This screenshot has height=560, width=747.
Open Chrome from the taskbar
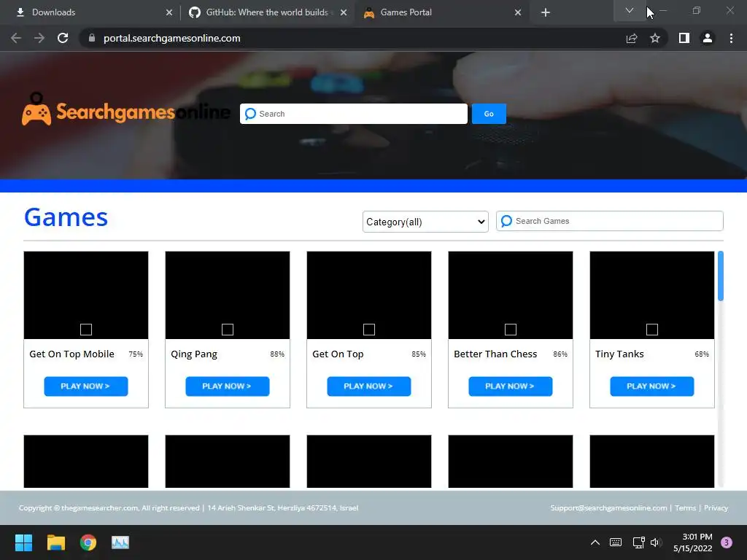pos(88,542)
